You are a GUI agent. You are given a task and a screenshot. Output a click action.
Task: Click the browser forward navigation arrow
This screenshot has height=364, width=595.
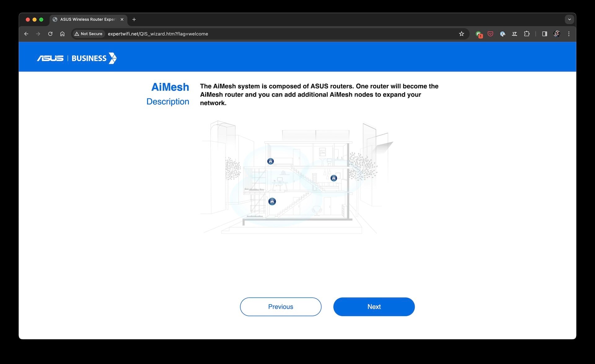point(38,34)
